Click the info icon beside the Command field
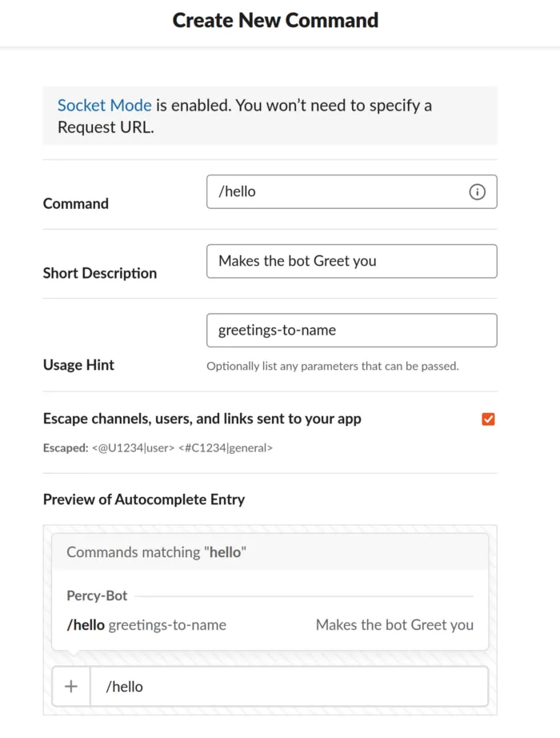 pyautogui.click(x=478, y=192)
